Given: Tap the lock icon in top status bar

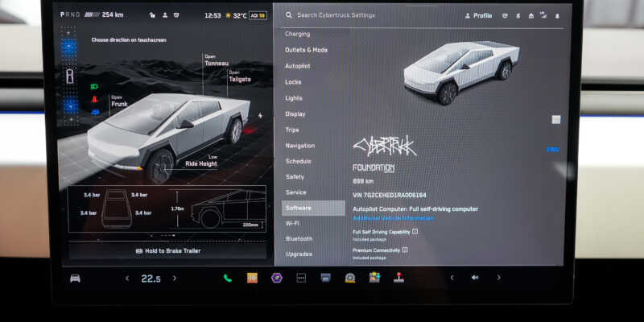Looking at the screenshot, I should (x=152, y=15).
